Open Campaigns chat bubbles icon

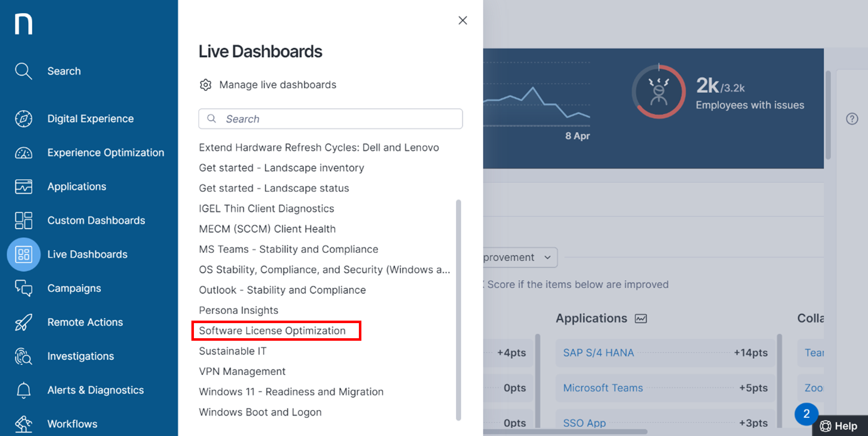click(x=24, y=288)
